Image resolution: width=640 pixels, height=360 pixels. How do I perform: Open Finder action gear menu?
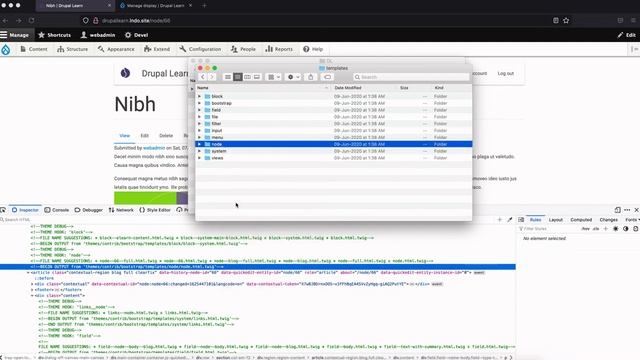293,77
